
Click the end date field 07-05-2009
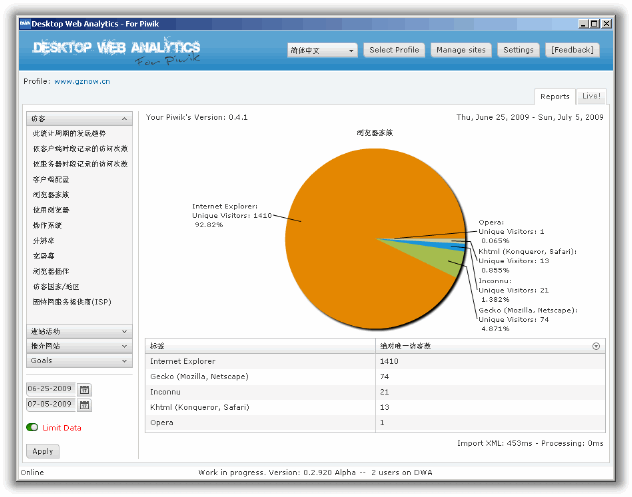pyautogui.click(x=51, y=404)
